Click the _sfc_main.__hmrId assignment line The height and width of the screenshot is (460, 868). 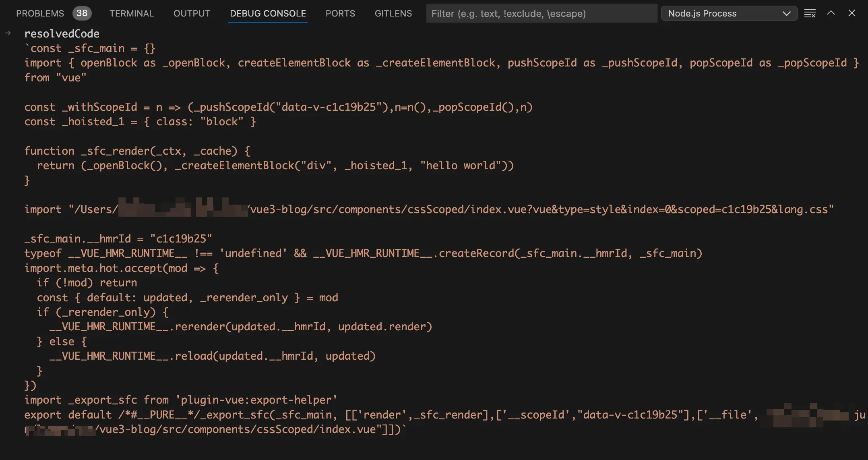[x=118, y=238]
